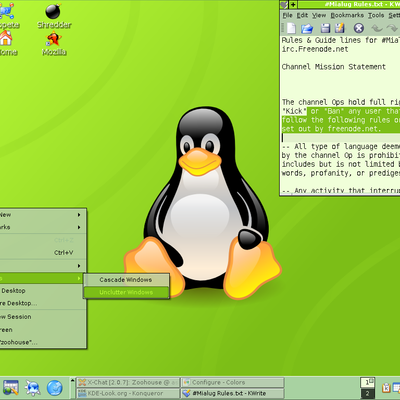Click the line starting 'words, profanity, or'
The image size is (400, 400).
340,173
